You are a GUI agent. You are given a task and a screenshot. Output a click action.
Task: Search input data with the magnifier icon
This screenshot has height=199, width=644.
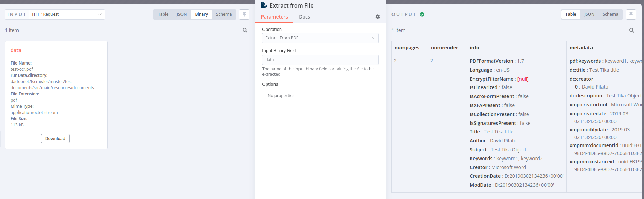click(x=245, y=30)
